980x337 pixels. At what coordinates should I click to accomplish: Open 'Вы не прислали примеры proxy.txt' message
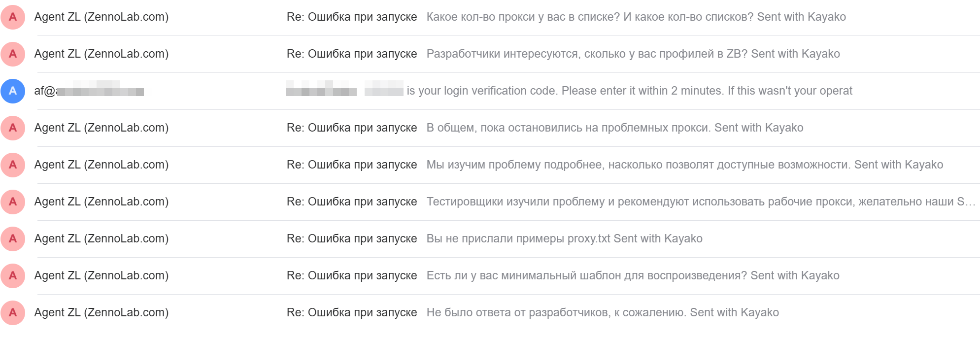coord(564,239)
